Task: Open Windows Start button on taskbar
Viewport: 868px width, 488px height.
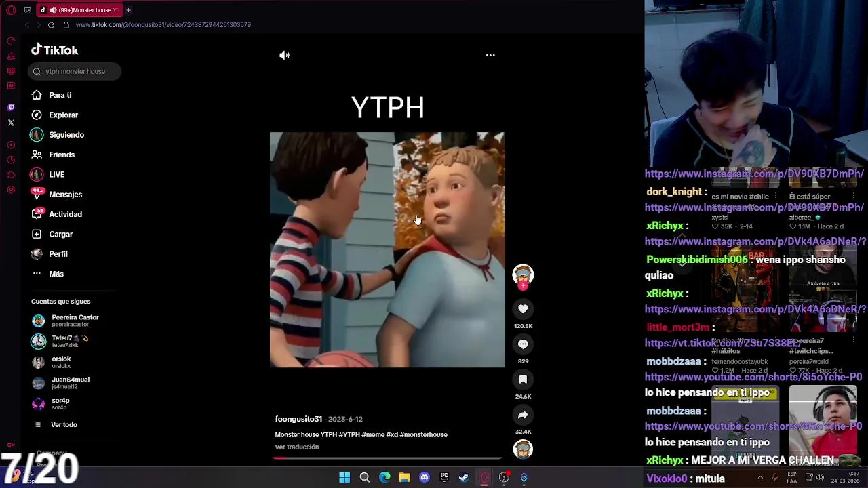Action: click(x=344, y=478)
